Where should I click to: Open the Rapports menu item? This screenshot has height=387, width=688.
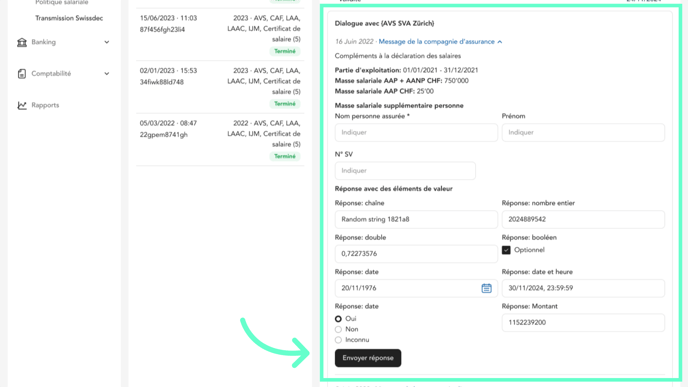[x=45, y=105]
